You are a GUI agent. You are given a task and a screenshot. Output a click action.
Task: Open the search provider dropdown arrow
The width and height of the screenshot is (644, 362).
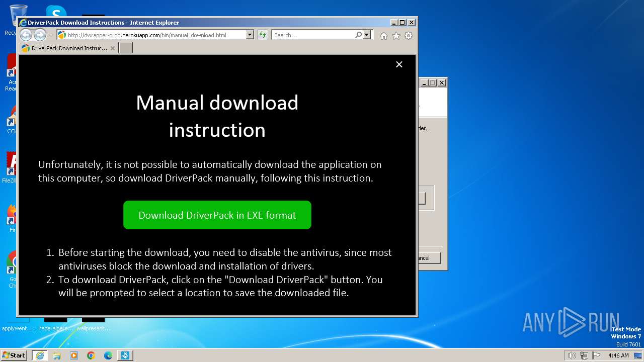coord(367,35)
